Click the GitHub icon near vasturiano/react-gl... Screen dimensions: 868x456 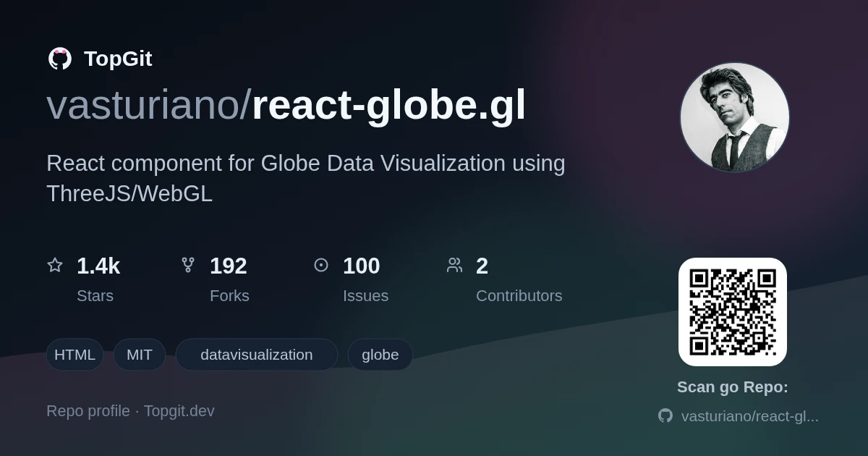coord(665,415)
